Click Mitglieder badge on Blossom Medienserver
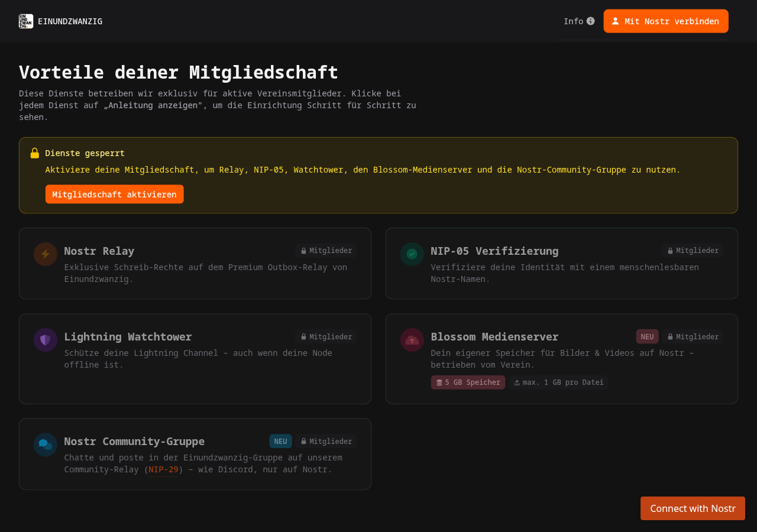The height and width of the screenshot is (532, 757). tap(693, 336)
